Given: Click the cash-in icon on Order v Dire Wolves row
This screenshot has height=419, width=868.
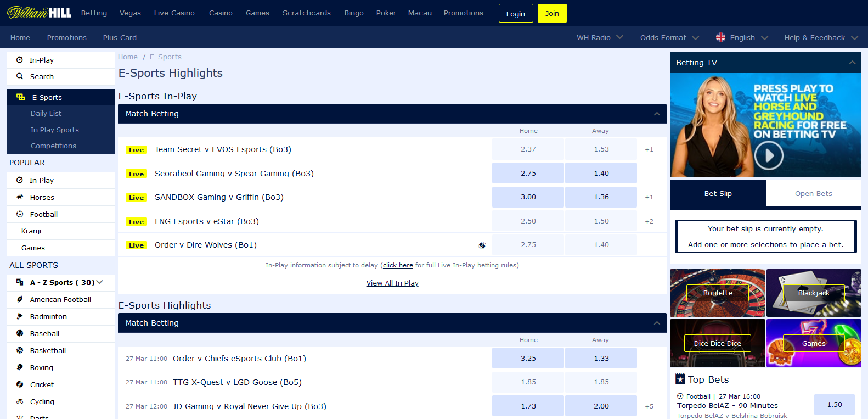Looking at the screenshot, I should point(482,245).
